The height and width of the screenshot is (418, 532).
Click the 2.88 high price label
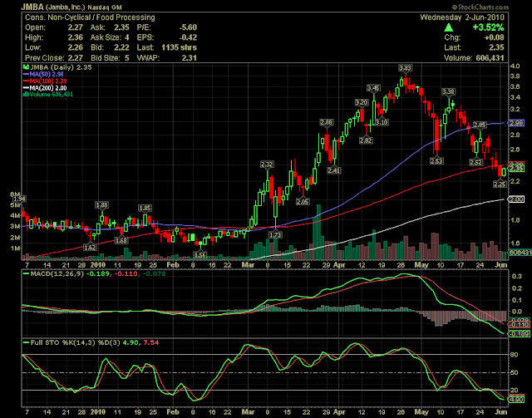[x=327, y=122]
